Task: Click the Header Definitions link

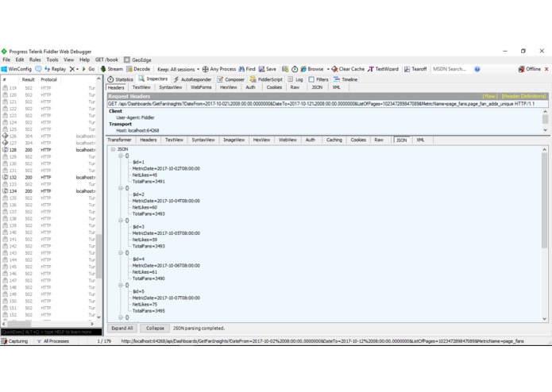Action: (523, 96)
